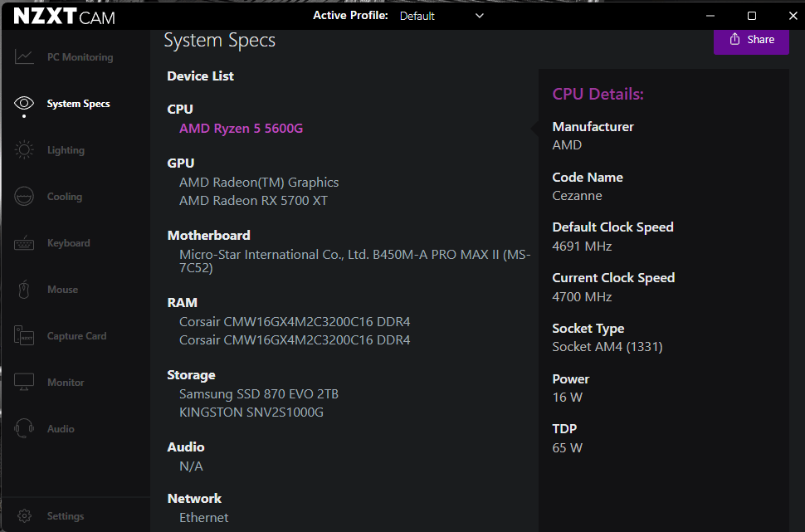Click the TDP value 65 W
Viewport: 805px width, 532px height.
567,448
